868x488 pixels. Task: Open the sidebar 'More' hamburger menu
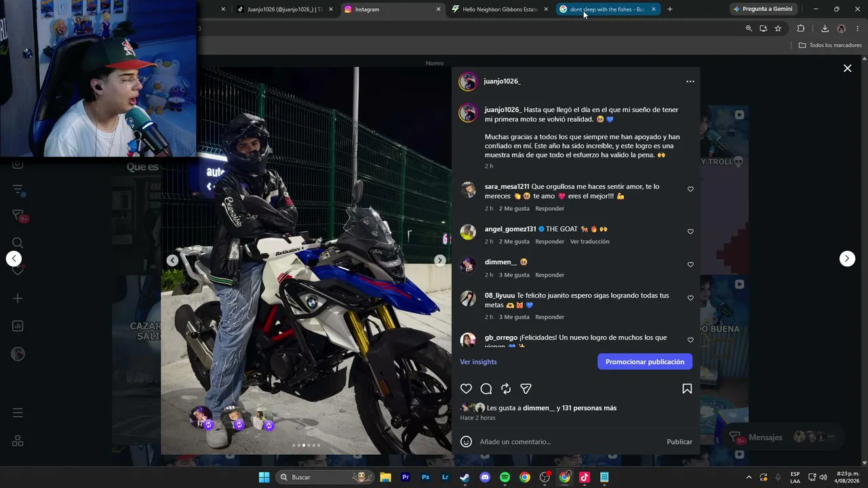pyautogui.click(x=18, y=413)
